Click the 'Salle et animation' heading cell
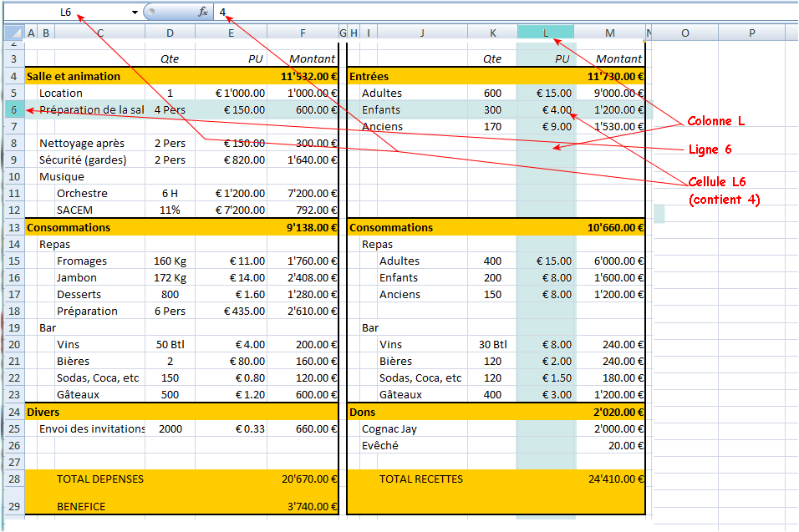The height and width of the screenshot is (532, 799). coord(74,76)
